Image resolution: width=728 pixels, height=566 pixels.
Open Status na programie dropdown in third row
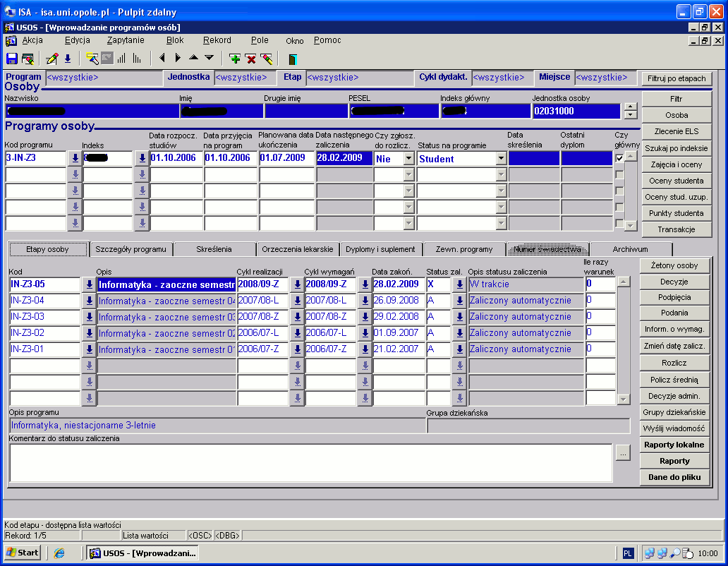[x=501, y=191]
